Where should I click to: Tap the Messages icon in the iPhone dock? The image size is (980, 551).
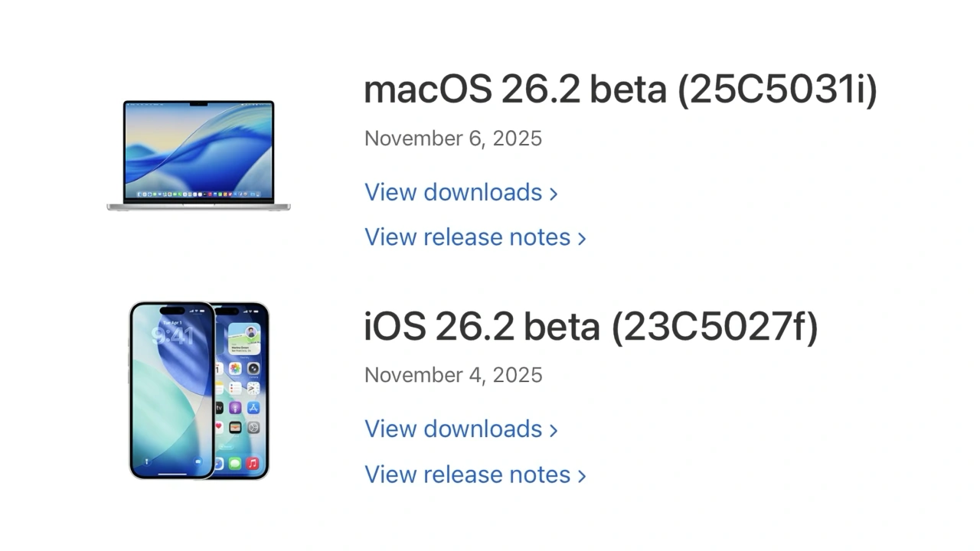[234, 462]
